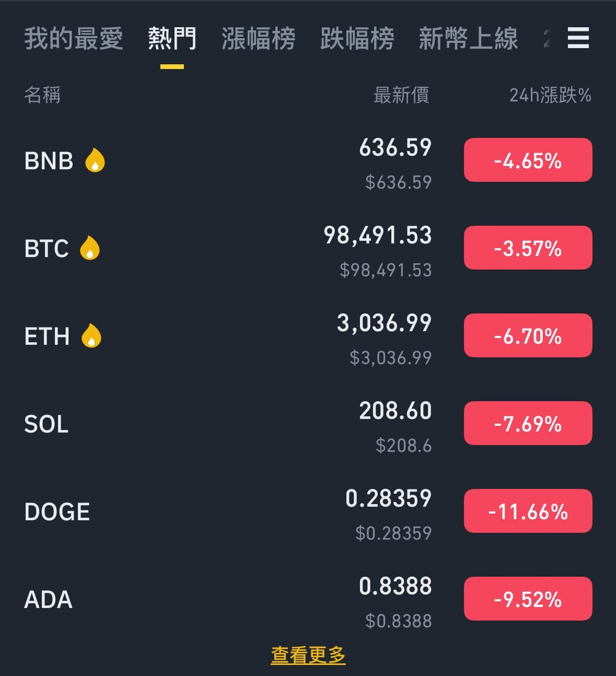Switch to 我的最愛 tab
Screen dimensions: 616x676
point(73,39)
